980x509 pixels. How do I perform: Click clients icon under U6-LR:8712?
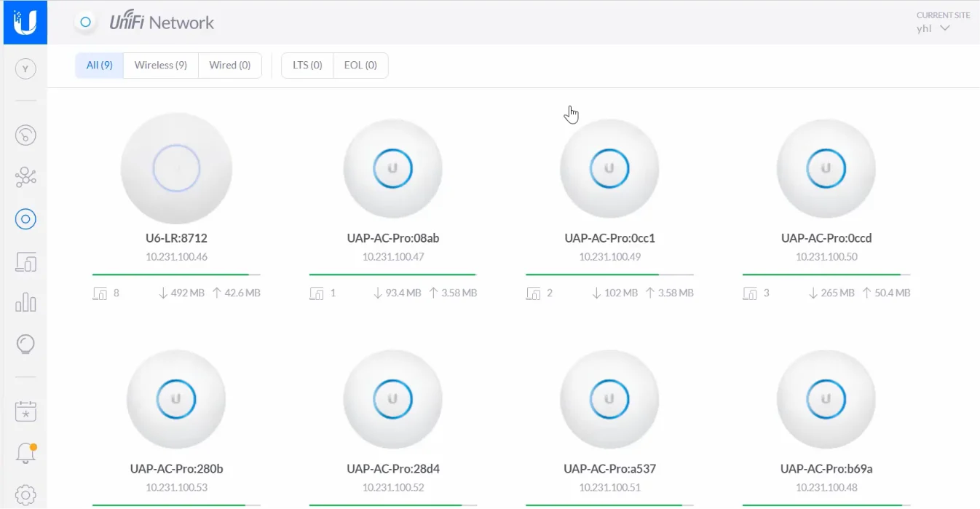(100, 293)
